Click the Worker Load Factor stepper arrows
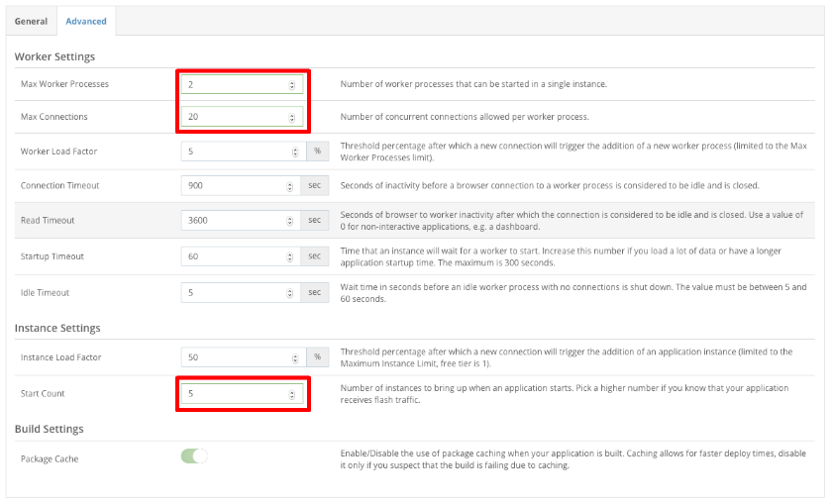The image size is (832, 504). pos(295,151)
